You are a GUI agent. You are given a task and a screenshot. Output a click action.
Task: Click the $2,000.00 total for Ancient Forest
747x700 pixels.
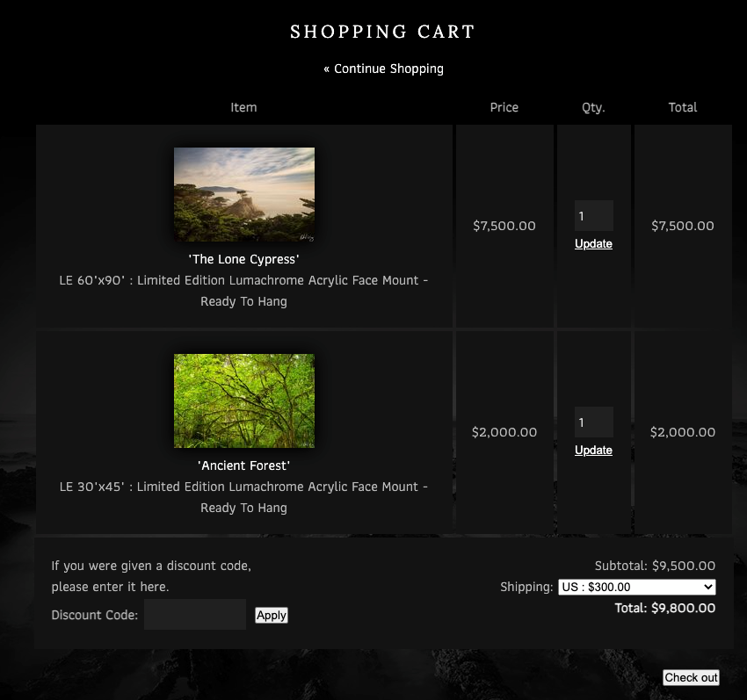(683, 432)
